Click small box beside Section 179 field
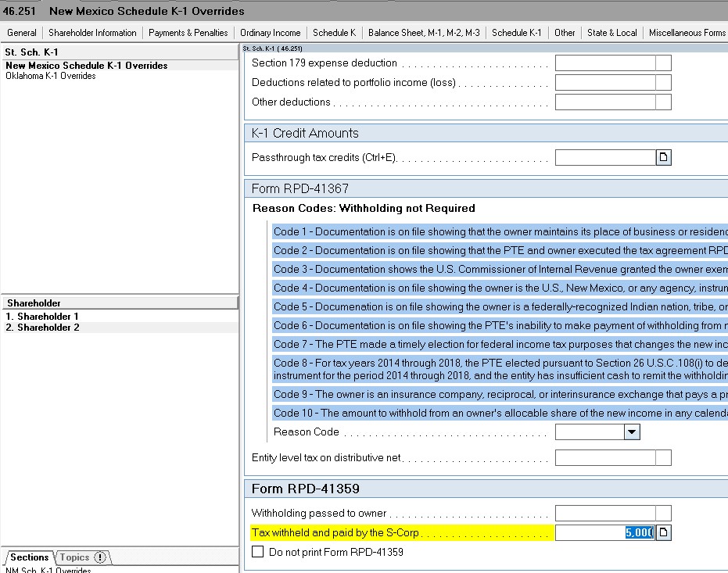 coord(663,63)
